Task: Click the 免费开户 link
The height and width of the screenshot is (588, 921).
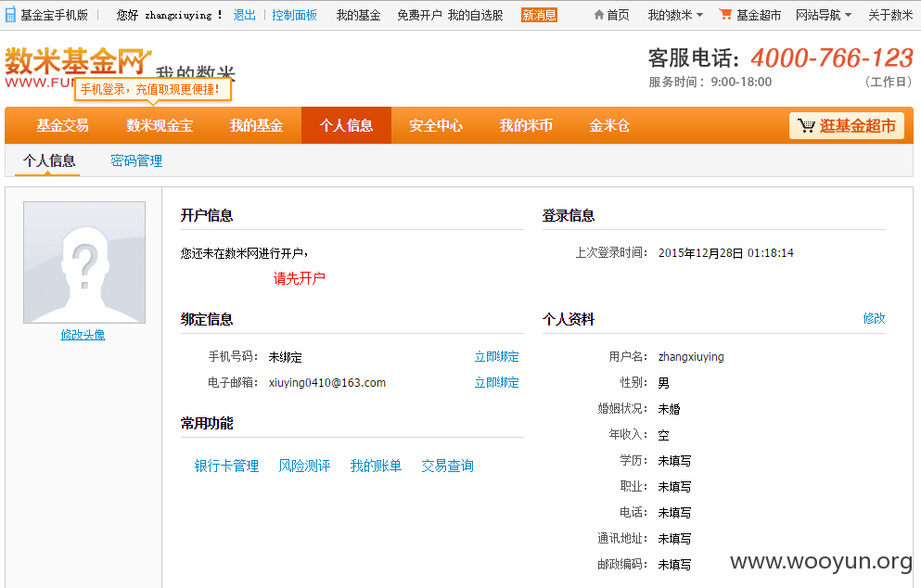Action: click(x=419, y=15)
